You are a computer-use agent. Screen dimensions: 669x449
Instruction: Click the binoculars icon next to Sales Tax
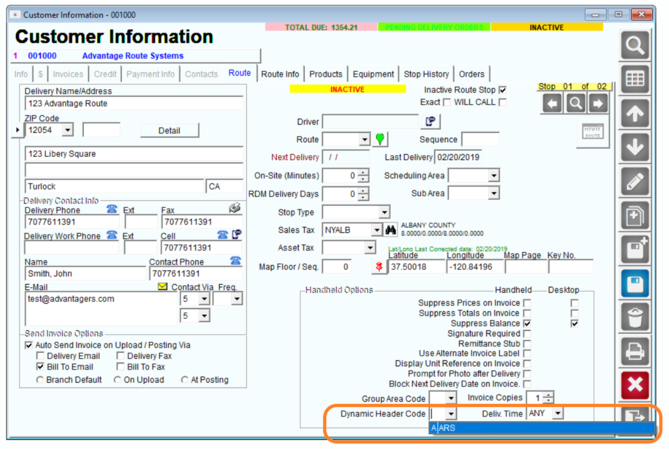(390, 230)
